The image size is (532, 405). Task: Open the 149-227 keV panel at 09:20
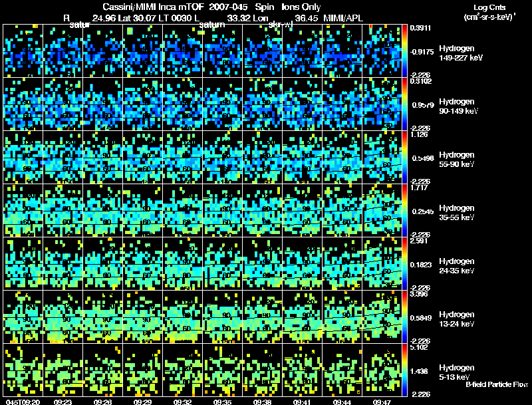pyautogui.click(x=23, y=51)
